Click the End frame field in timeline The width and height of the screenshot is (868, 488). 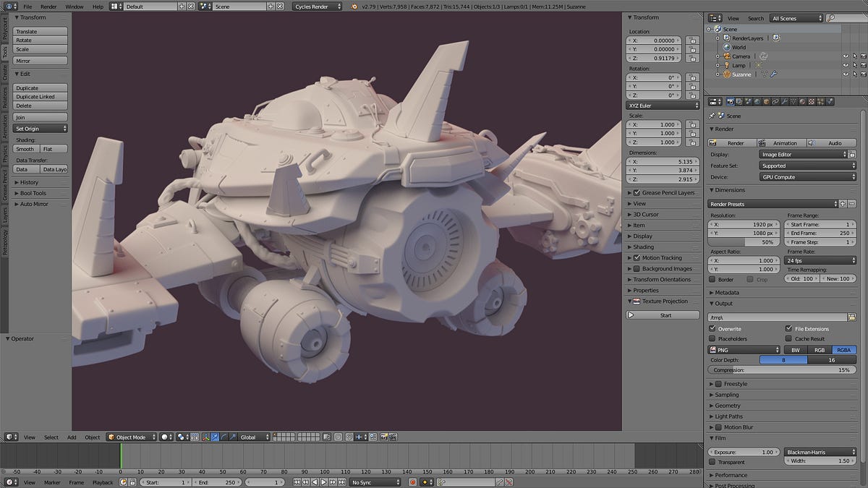pyautogui.click(x=218, y=482)
